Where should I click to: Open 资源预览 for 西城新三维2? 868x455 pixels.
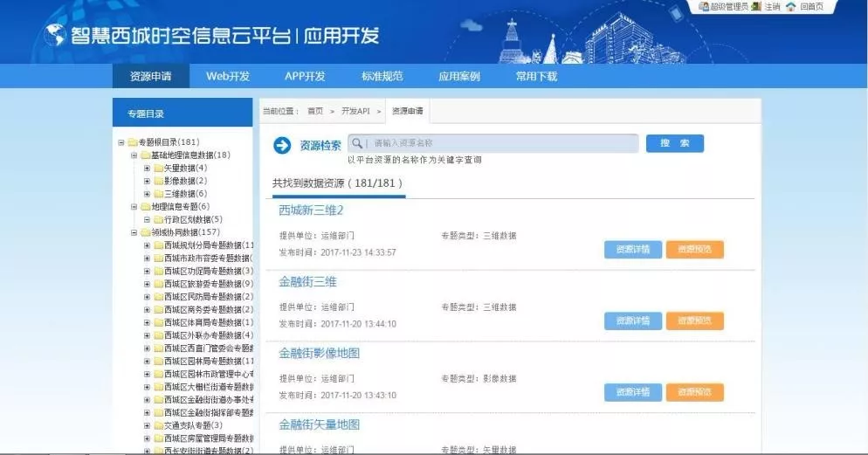[x=695, y=250]
